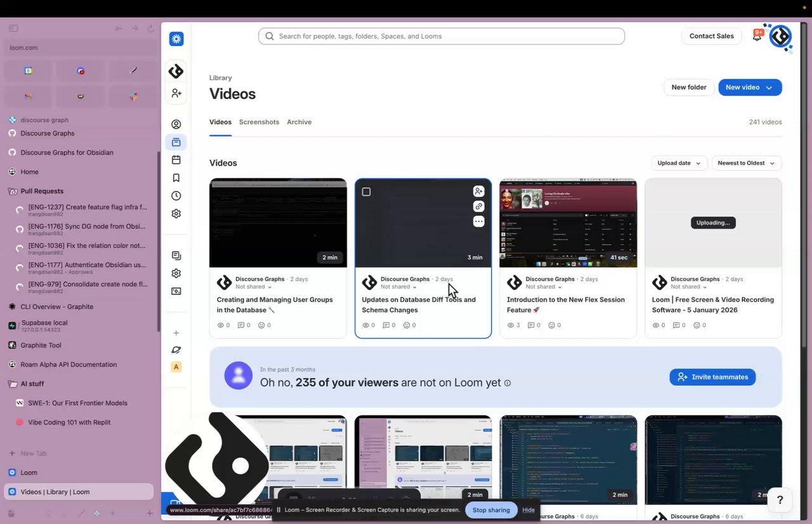Viewport: 812px width, 524px height.
Task: Toggle the browser sidebar panel icon
Action: pyautogui.click(x=13, y=29)
